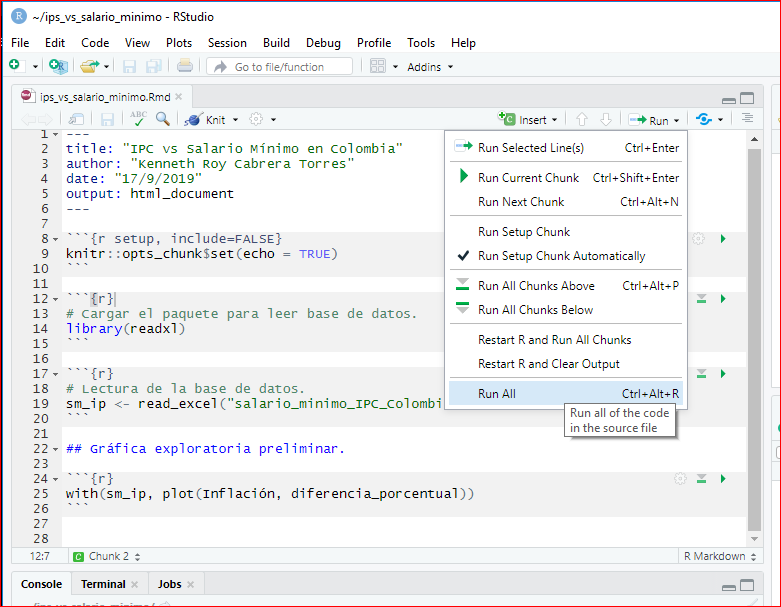781x607 pixels.
Task: Click the Save current document toolbar icon
Action: (x=129, y=66)
